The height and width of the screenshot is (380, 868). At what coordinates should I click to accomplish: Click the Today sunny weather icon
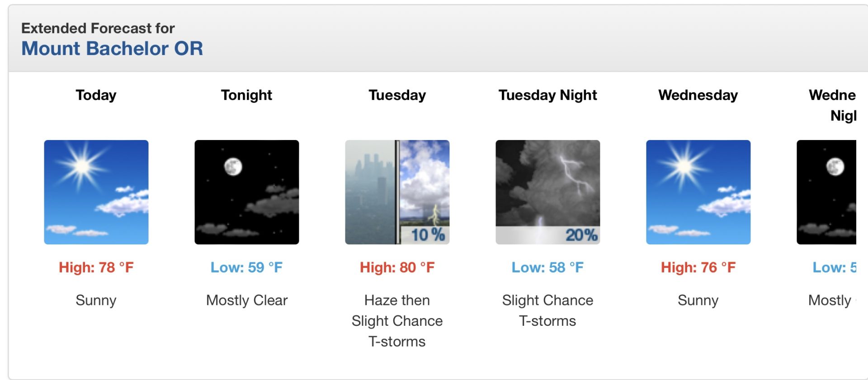tap(96, 192)
